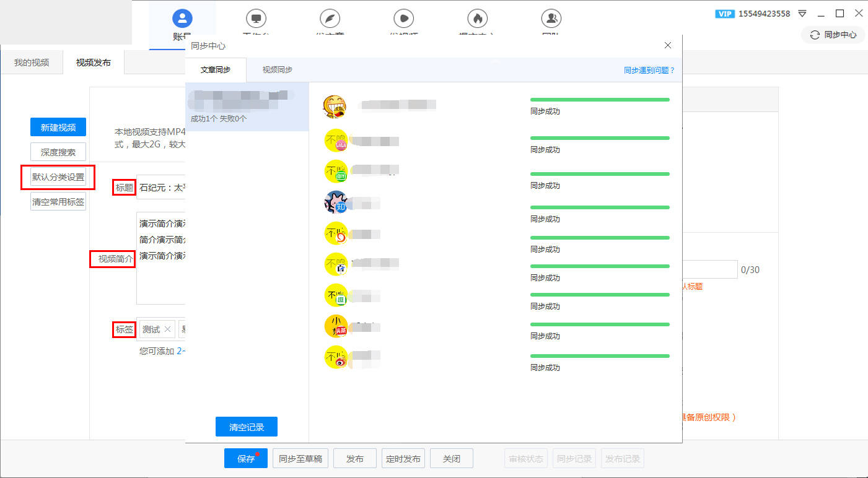The width and height of the screenshot is (868, 478).
Task: Click the blue 新建视频 button
Action: tap(58, 127)
